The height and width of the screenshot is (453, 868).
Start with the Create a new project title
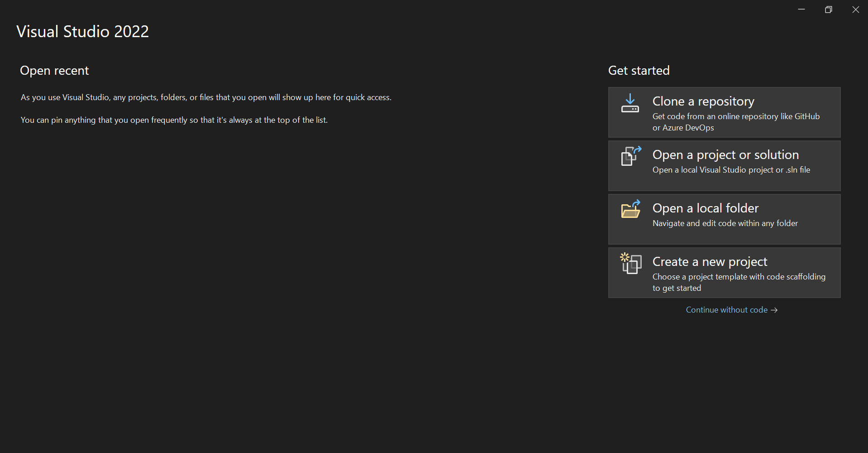pos(710,262)
